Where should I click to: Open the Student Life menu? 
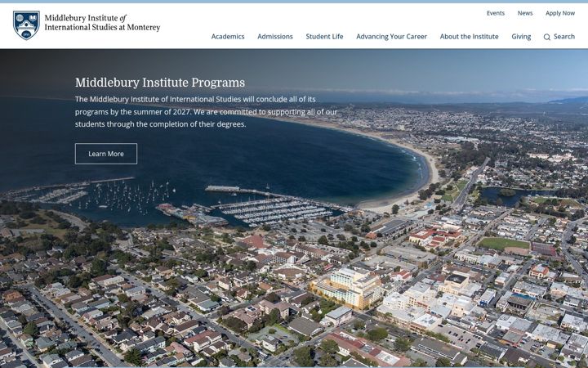coord(324,37)
